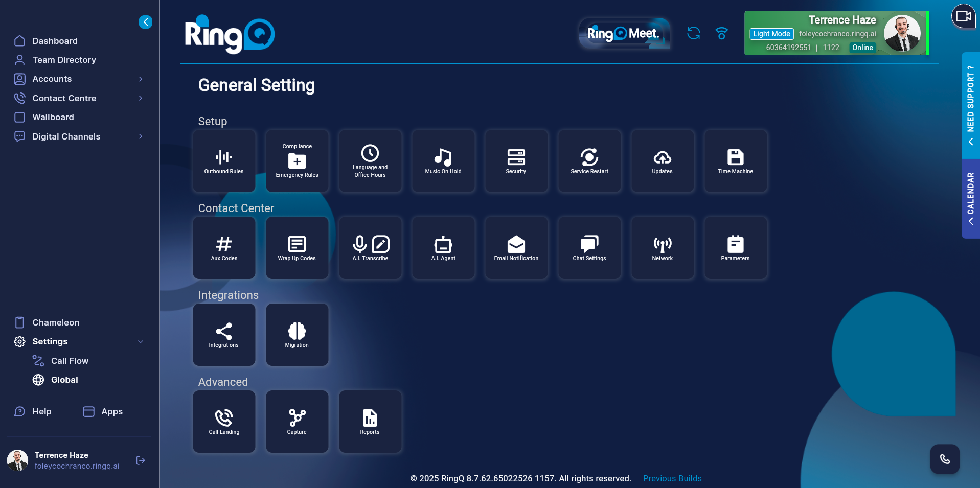Open the Outbound Rules settings

click(224, 160)
